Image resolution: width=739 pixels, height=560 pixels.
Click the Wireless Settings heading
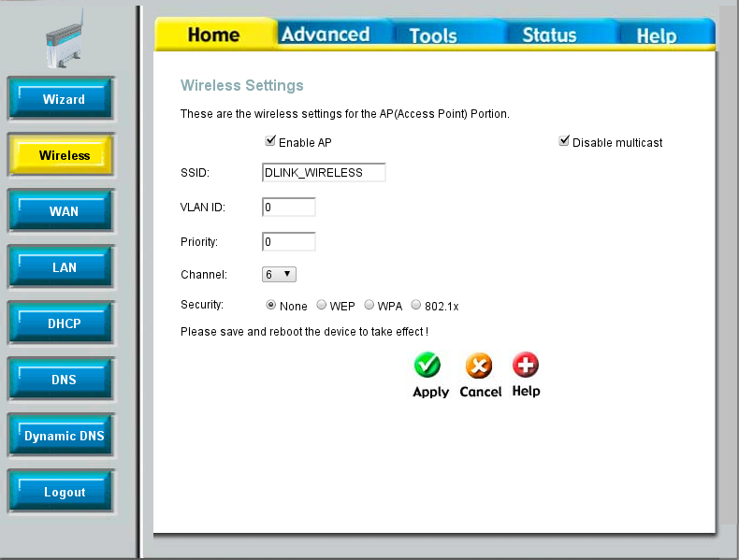(241, 85)
